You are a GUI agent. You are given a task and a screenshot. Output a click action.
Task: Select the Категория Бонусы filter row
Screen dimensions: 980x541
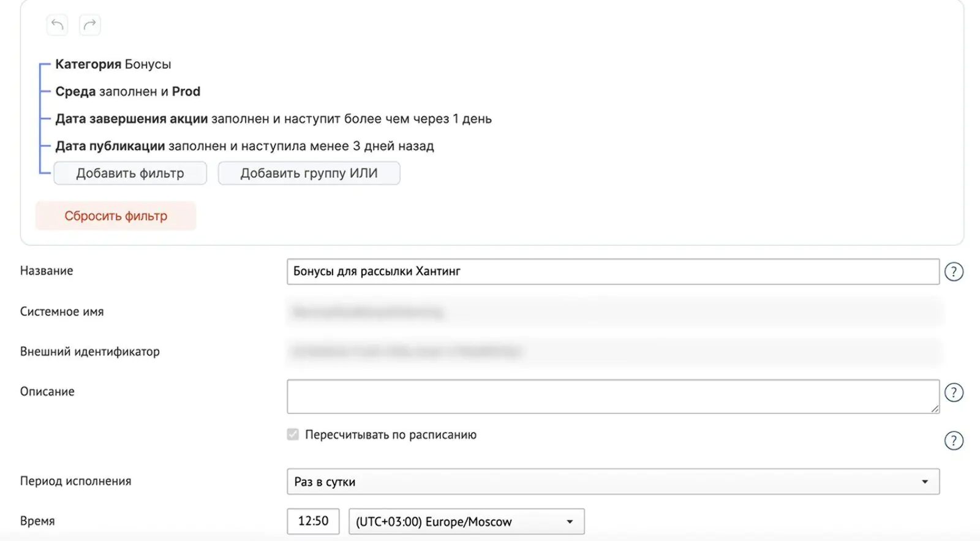(113, 64)
